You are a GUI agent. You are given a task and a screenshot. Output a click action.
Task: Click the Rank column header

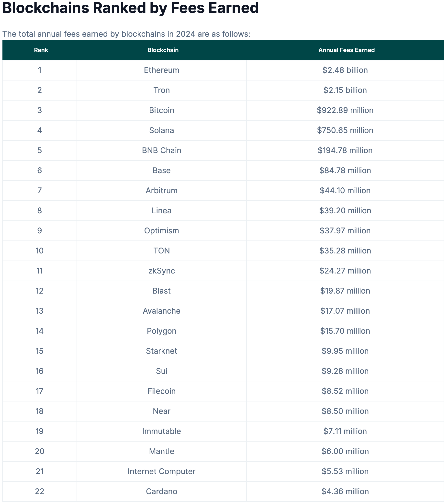41,50
